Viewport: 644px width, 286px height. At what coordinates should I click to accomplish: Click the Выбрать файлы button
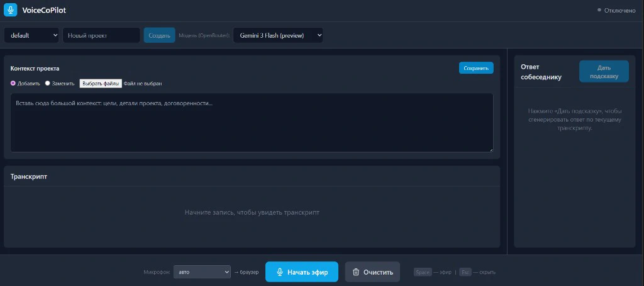(101, 84)
